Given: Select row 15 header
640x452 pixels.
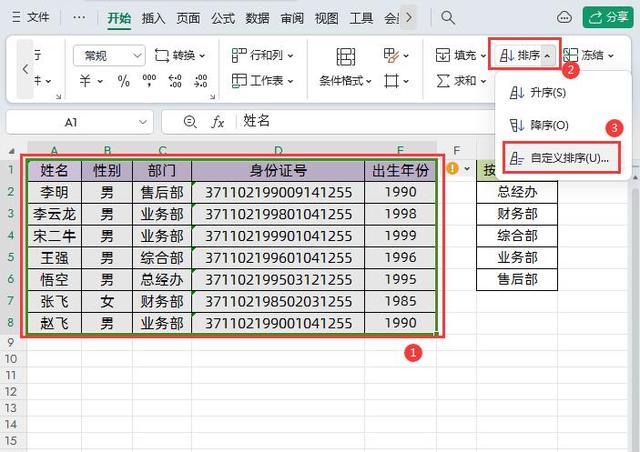Looking at the screenshot, I should pos(11,441).
